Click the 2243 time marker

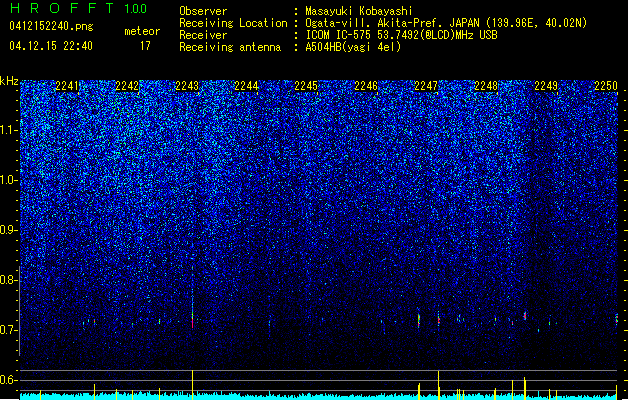pyautogui.click(x=187, y=86)
